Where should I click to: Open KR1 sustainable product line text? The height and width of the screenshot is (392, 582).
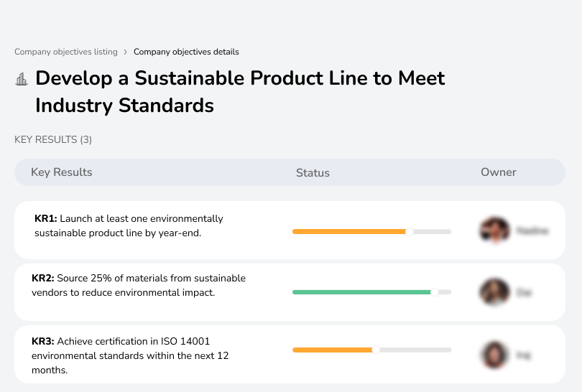129,225
